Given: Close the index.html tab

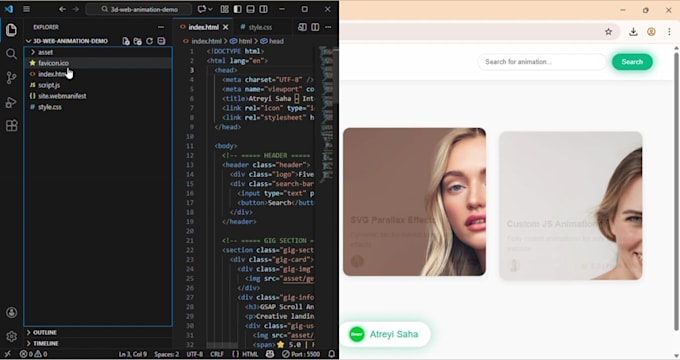Looking at the screenshot, I should [226, 27].
